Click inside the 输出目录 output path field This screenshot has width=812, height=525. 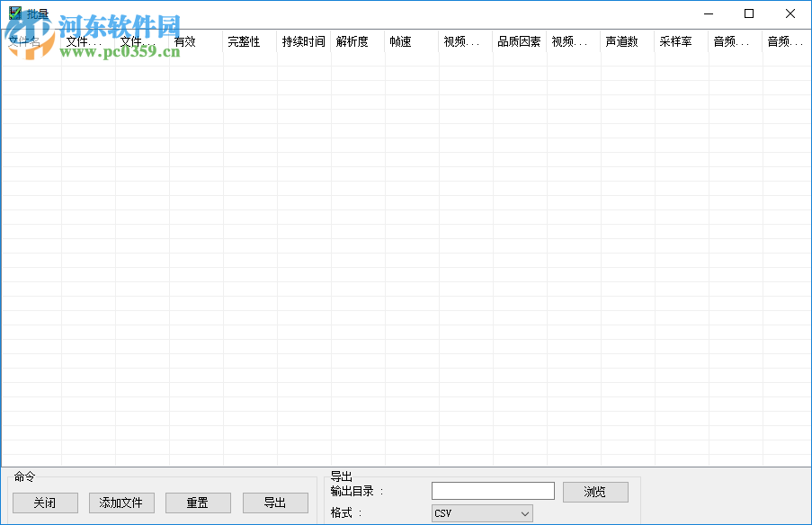492,490
